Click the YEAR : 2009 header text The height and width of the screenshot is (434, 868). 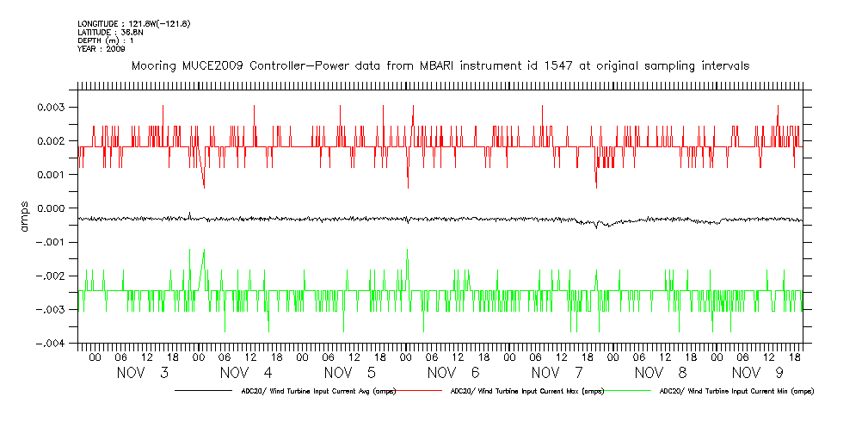pyautogui.click(x=102, y=49)
